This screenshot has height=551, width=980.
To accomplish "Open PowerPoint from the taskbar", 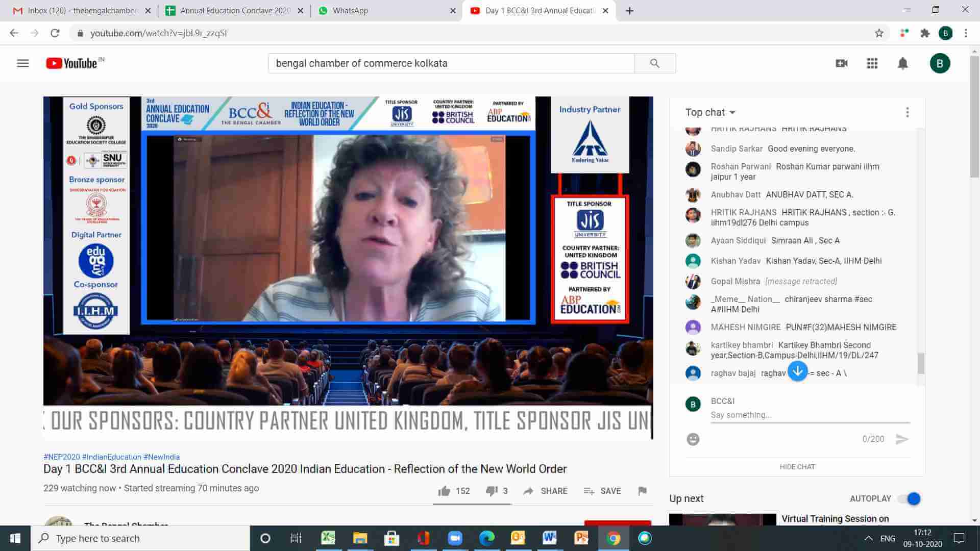I will [581, 538].
